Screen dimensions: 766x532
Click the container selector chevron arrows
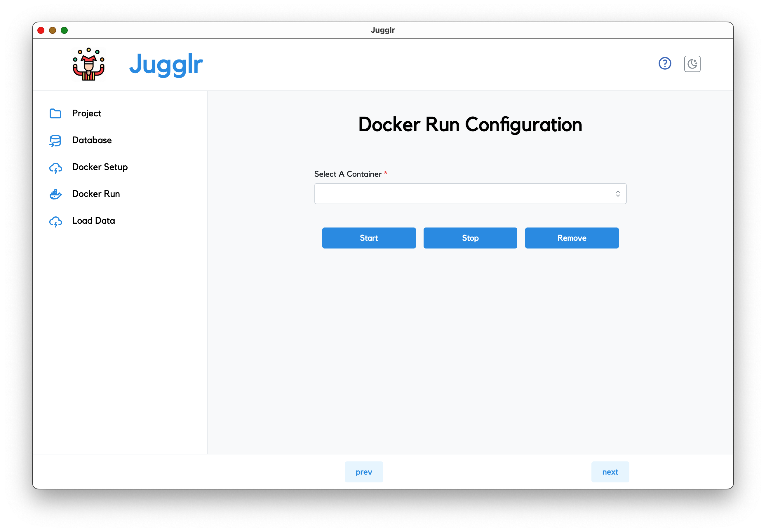[617, 193]
